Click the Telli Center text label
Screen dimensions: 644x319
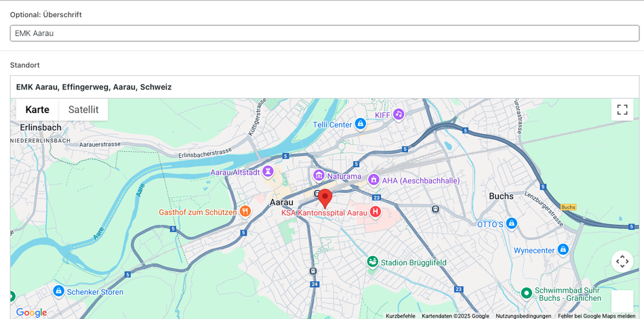332,125
